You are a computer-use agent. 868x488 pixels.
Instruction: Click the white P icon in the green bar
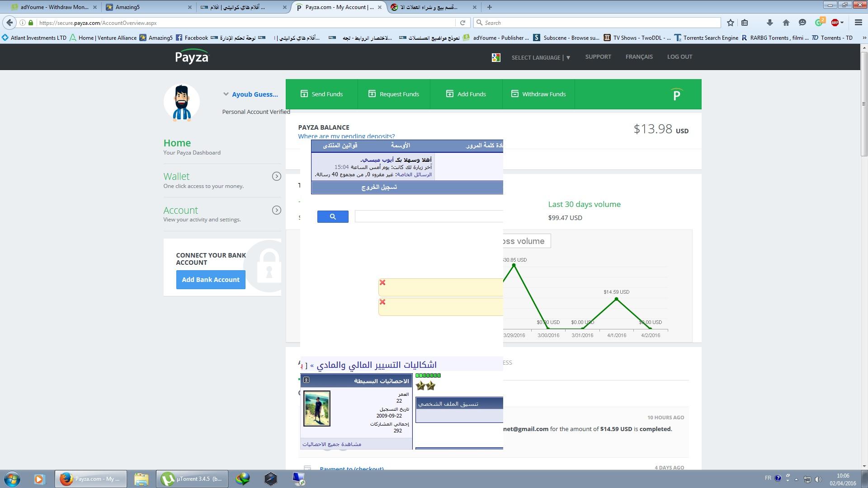[x=676, y=94]
